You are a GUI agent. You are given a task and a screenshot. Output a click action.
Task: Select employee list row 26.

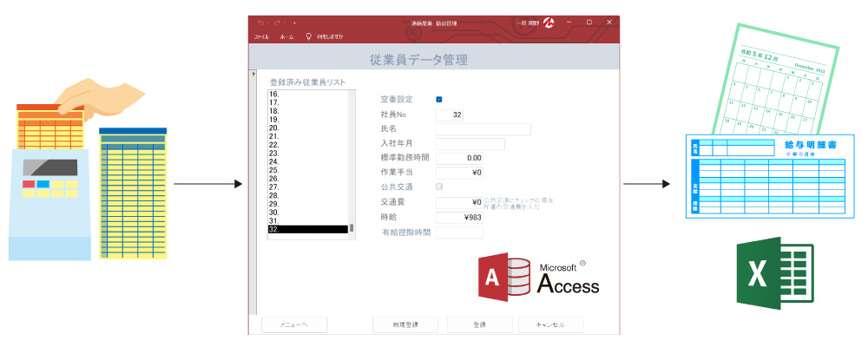[x=308, y=179]
